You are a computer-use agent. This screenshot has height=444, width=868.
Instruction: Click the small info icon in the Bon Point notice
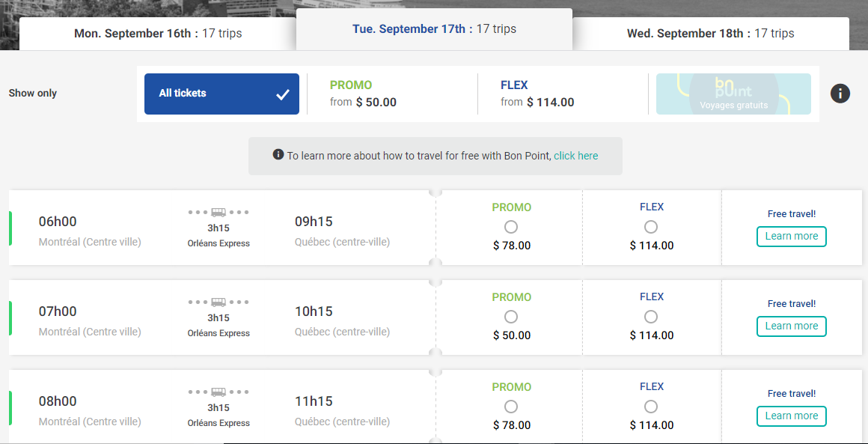pos(278,154)
